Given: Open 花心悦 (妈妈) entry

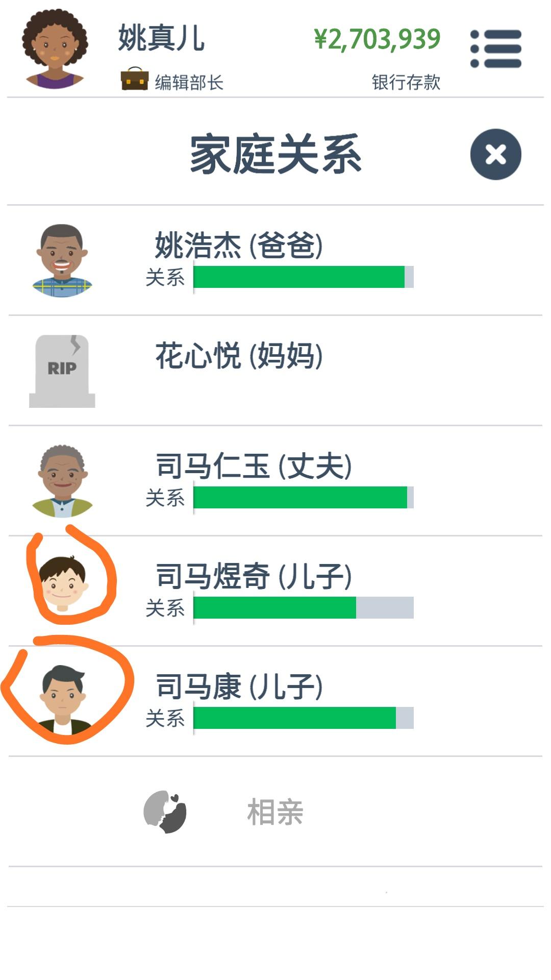Looking at the screenshot, I should pyautogui.click(x=275, y=371).
